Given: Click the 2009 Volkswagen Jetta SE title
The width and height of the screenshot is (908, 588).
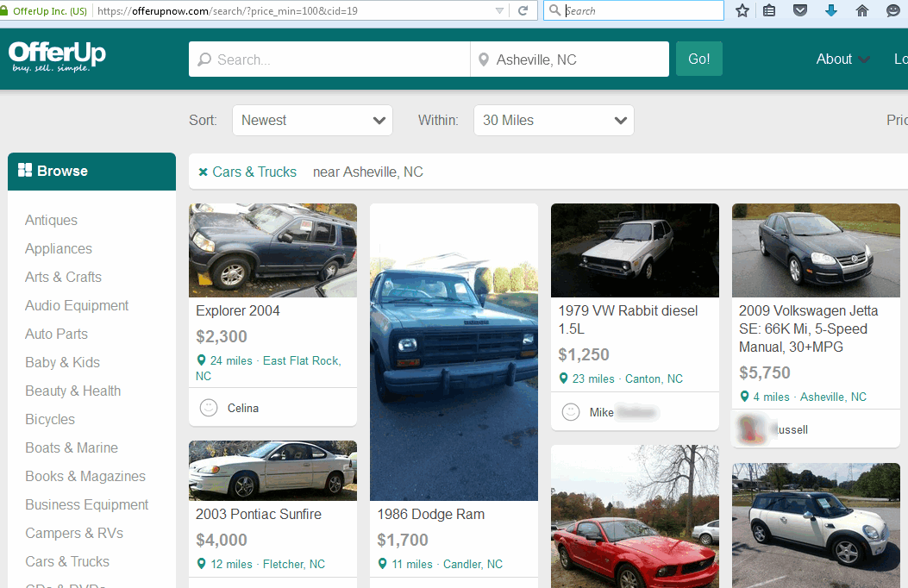Looking at the screenshot, I should pos(808,328).
